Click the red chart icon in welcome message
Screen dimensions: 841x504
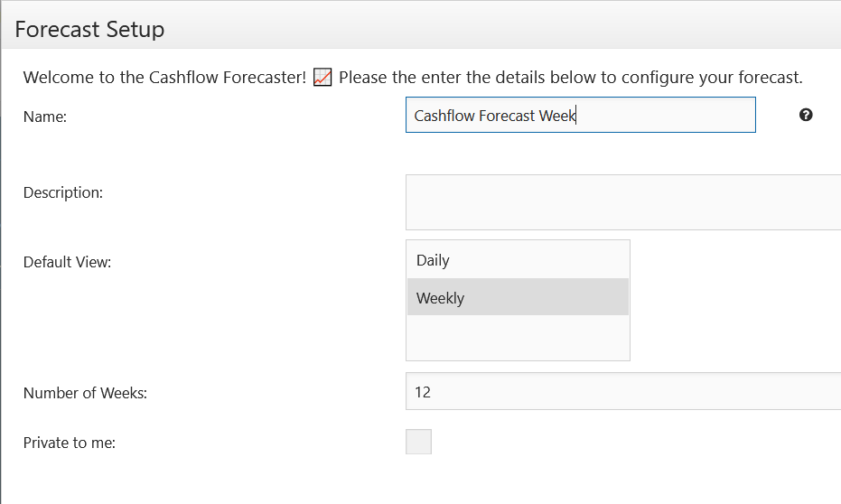coord(322,77)
